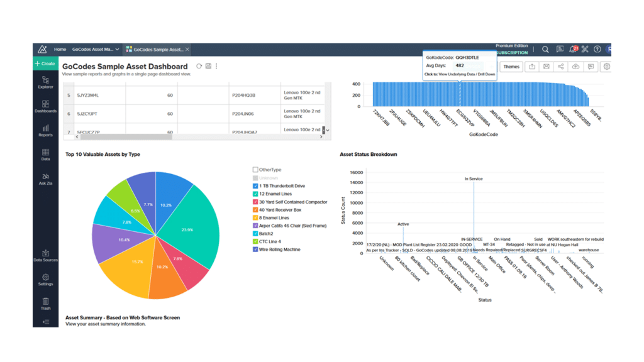Refresh the dashboard using the reload icon

tap(199, 66)
